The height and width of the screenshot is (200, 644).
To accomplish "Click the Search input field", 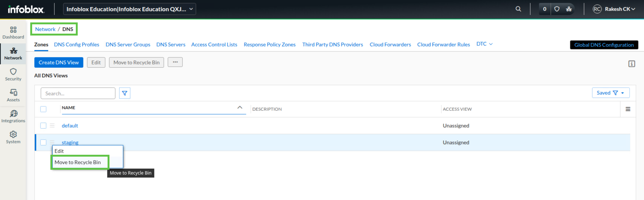I will tap(78, 93).
